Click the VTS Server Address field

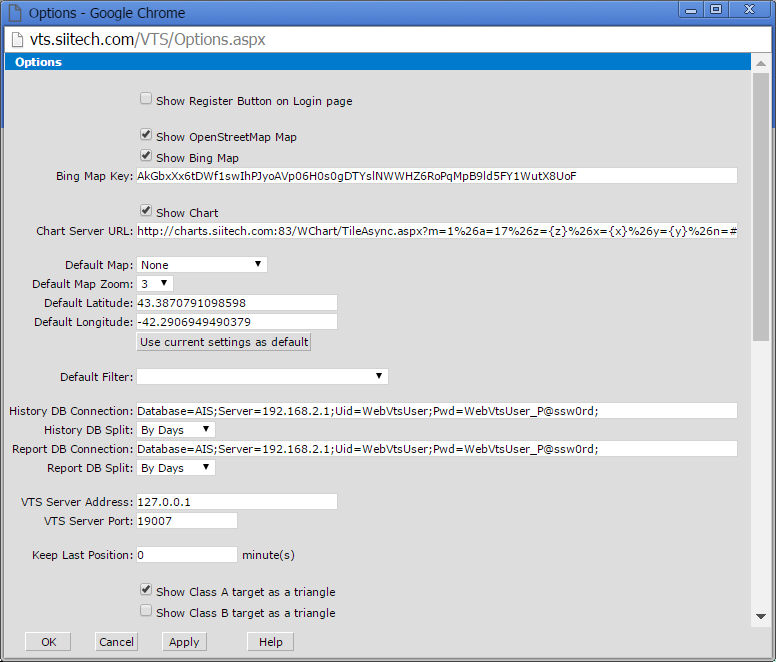click(x=237, y=502)
